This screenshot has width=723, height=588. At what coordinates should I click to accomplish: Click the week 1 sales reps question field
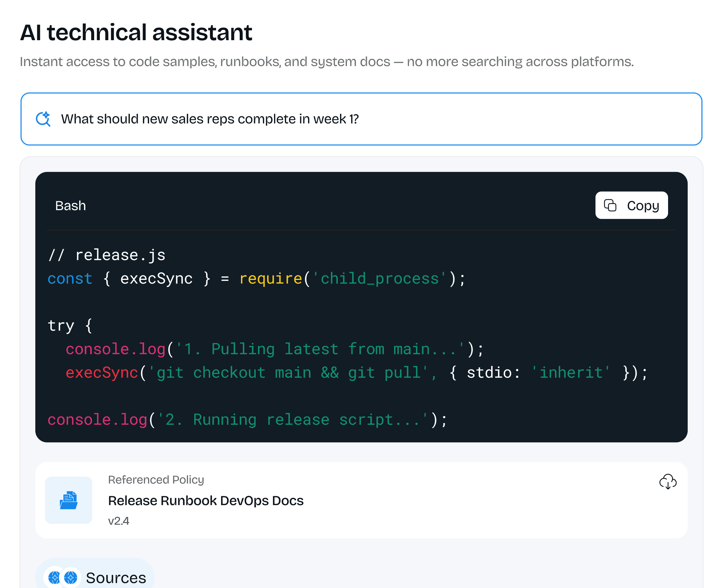click(210, 119)
